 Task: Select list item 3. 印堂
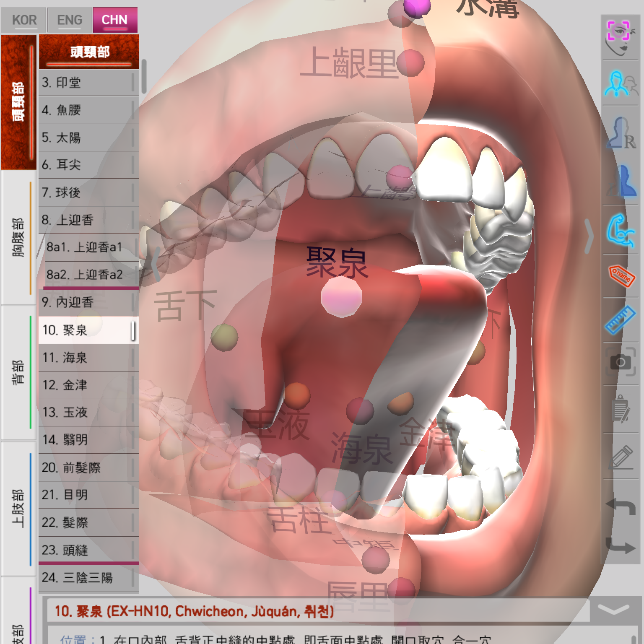(88, 82)
